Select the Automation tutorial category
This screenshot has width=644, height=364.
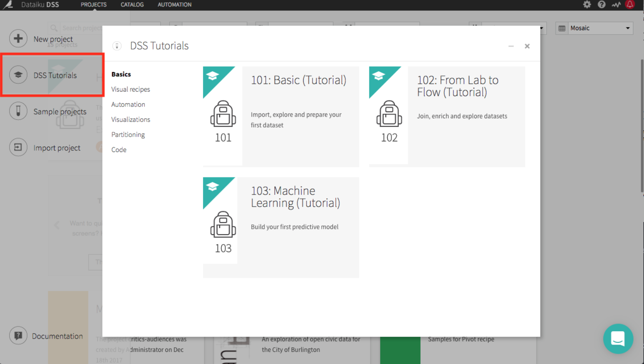128,104
